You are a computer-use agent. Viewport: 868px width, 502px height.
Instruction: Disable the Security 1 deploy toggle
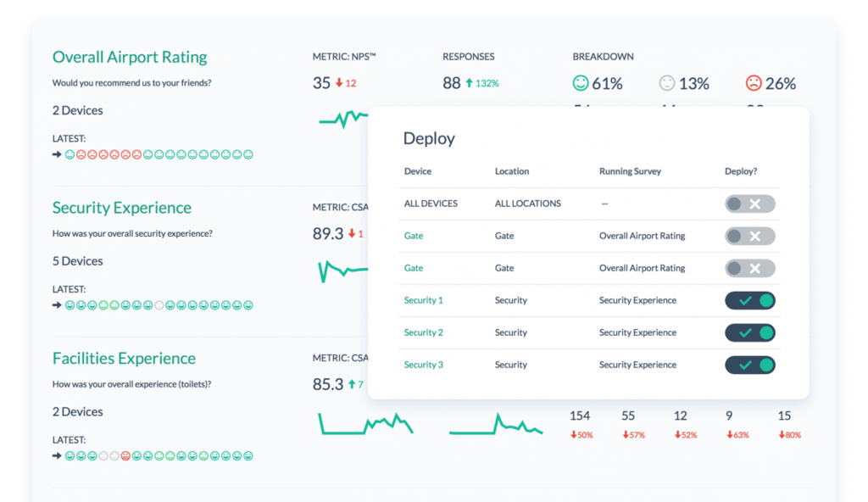pos(749,300)
